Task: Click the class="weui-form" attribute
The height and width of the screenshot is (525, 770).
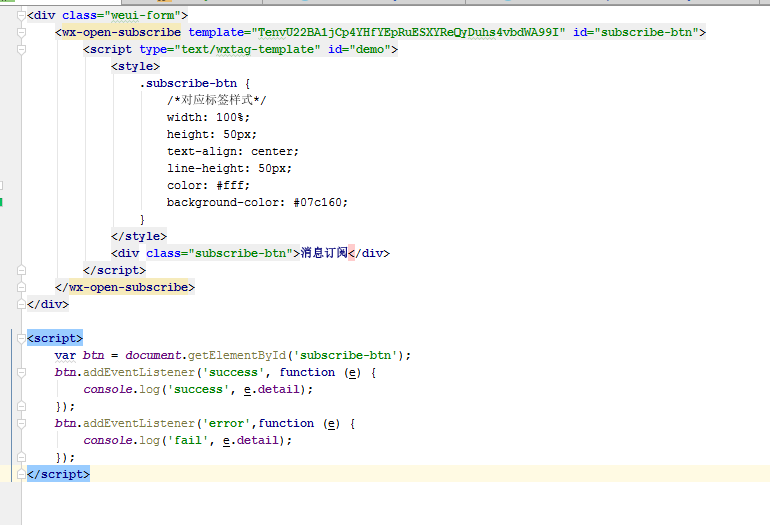Action: [x=121, y=16]
